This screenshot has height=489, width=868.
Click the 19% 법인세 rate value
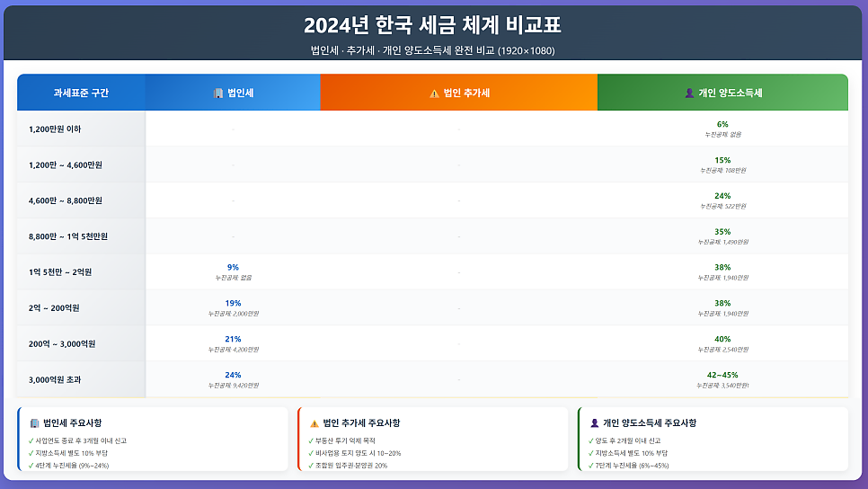tap(233, 303)
